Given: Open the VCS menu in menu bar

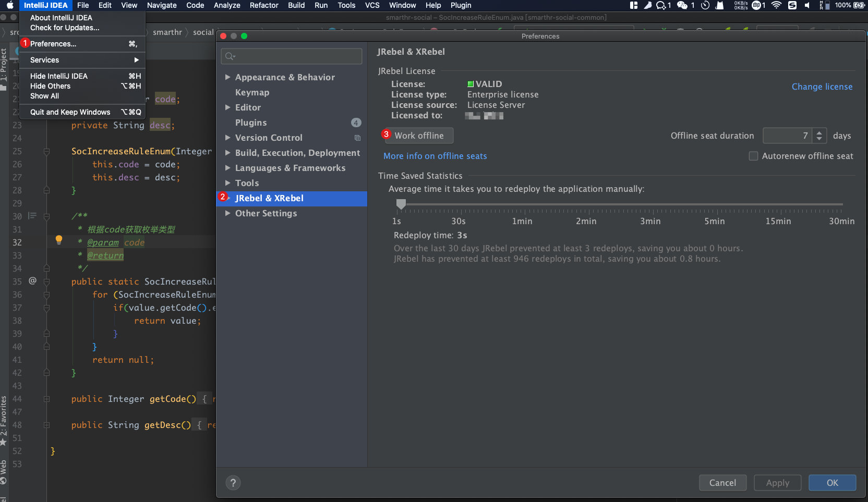Looking at the screenshot, I should 372,5.
